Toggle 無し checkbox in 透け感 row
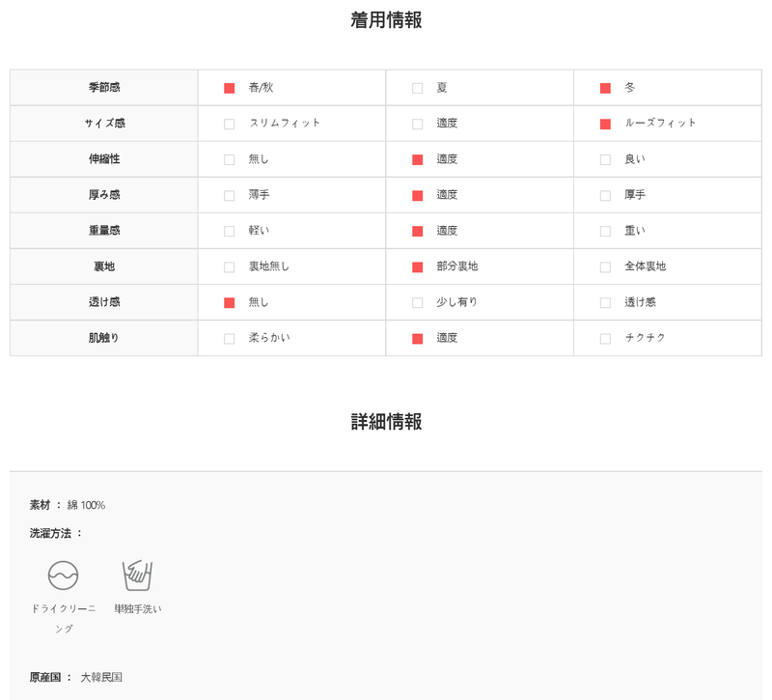772x700 pixels. pos(229,302)
